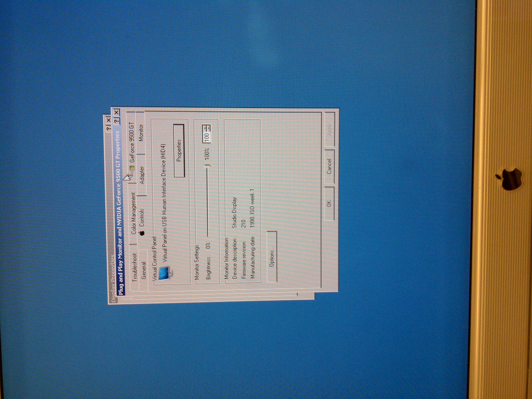
Task: Close the Display Properties window behind
Action: 108,120
